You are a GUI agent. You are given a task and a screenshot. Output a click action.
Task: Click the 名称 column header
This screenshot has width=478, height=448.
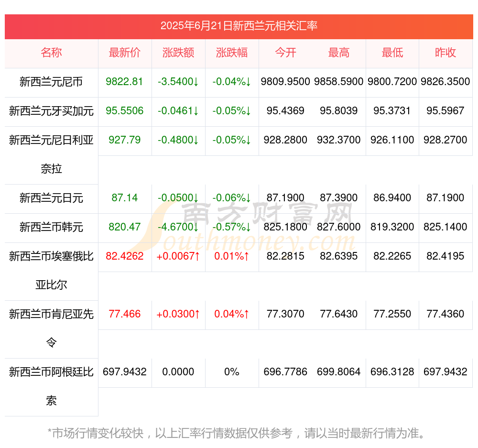coord(51,53)
